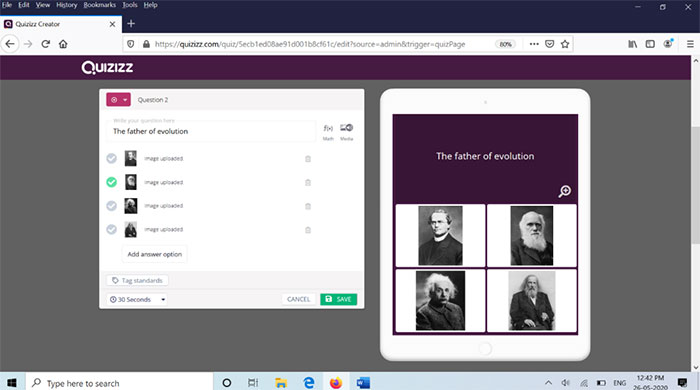Image resolution: width=700 pixels, height=390 pixels.
Task: Open the Library icon
Action: pyautogui.click(x=633, y=44)
